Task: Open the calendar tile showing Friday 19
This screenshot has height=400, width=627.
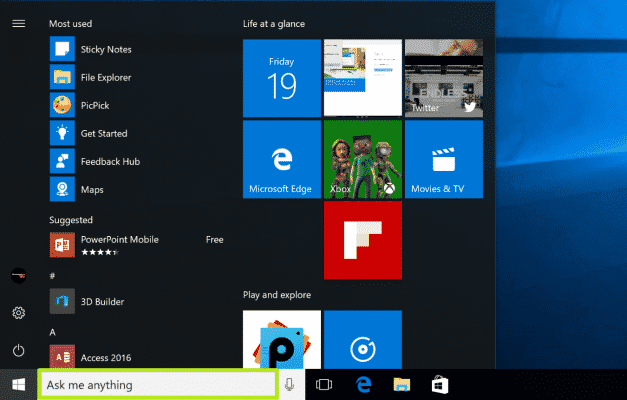Action: (x=281, y=79)
